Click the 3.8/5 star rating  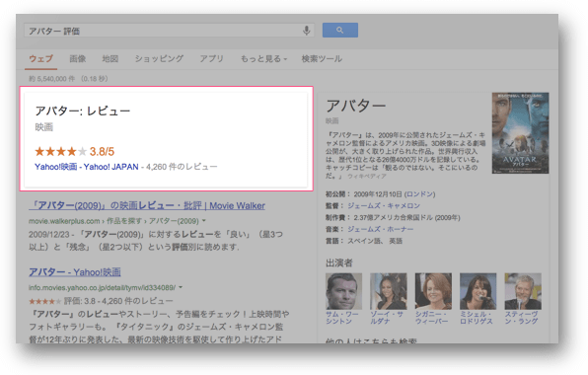(74, 152)
